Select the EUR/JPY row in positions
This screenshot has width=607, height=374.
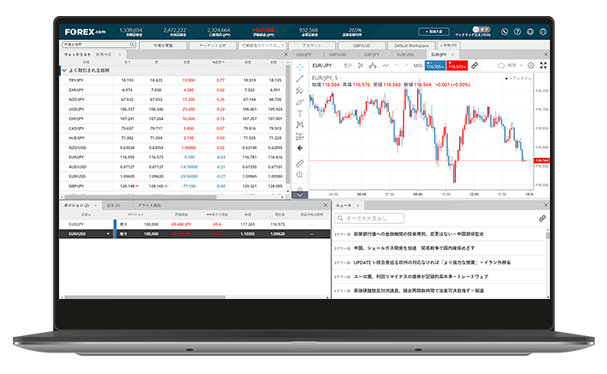[195, 224]
